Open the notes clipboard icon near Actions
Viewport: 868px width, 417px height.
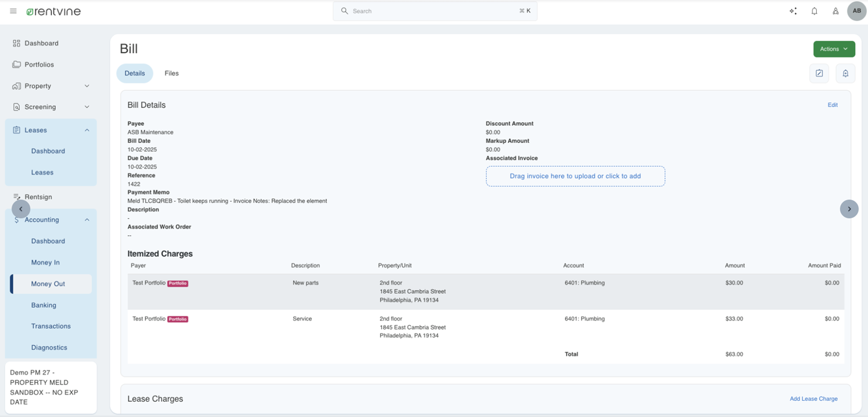819,73
